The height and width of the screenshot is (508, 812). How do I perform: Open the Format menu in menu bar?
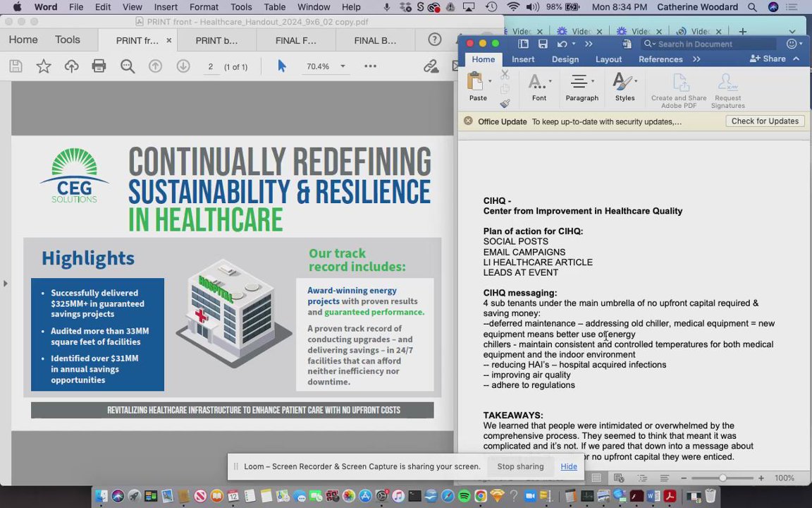click(x=204, y=7)
